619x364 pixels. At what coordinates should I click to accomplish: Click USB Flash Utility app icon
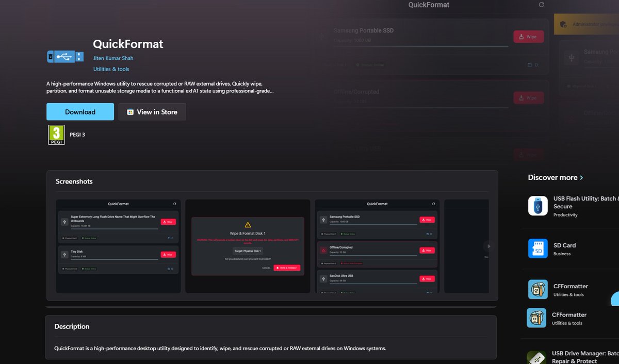[x=538, y=206]
